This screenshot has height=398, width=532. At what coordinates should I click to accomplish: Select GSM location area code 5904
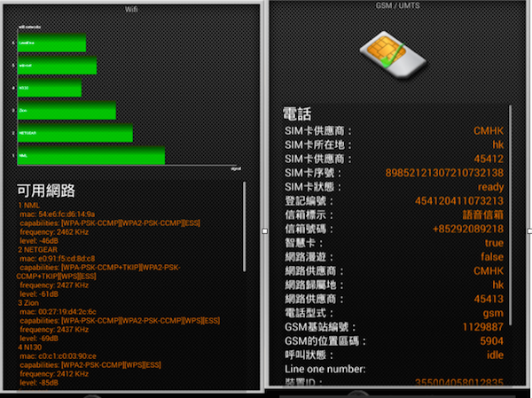pos(491,341)
